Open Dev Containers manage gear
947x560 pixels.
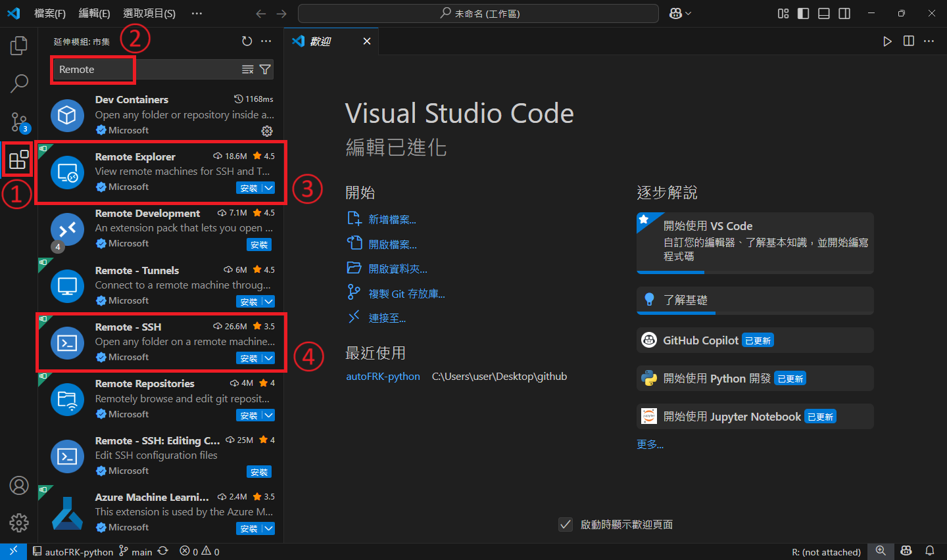point(267,131)
